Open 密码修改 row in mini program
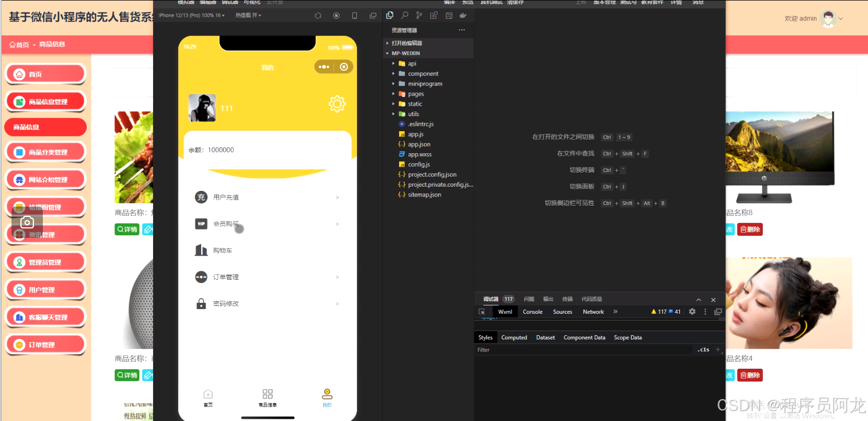The width and height of the screenshot is (868, 421). click(267, 304)
